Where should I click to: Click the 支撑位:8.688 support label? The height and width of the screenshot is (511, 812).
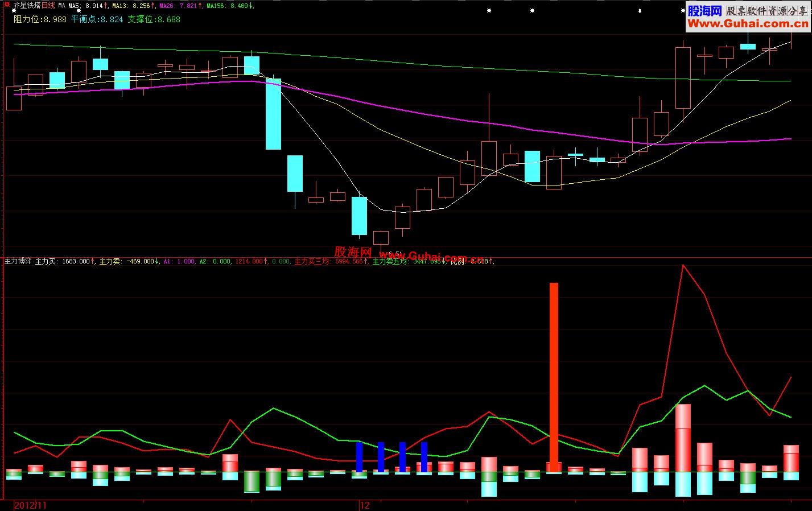coord(154,19)
